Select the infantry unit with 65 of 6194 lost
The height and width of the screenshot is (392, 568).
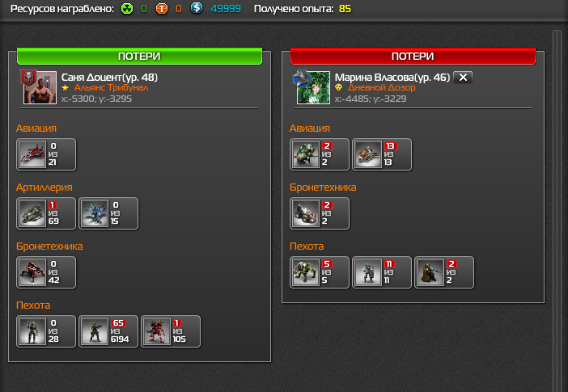(x=108, y=331)
